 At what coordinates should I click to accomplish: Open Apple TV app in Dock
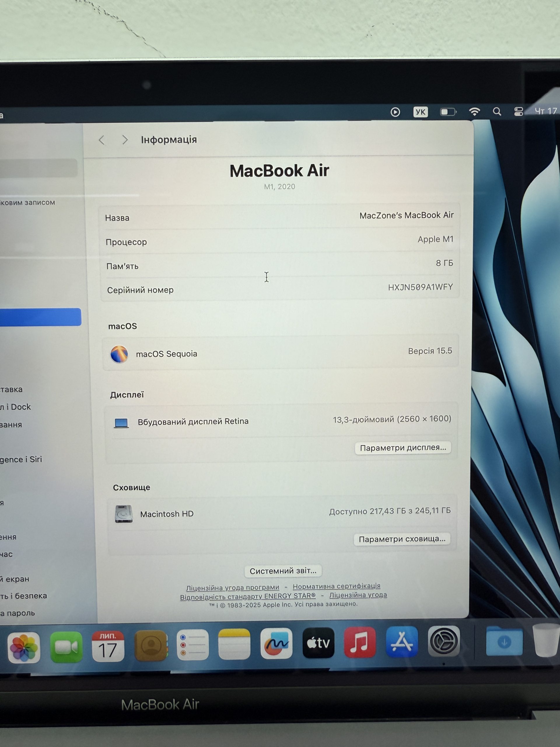[x=318, y=642]
